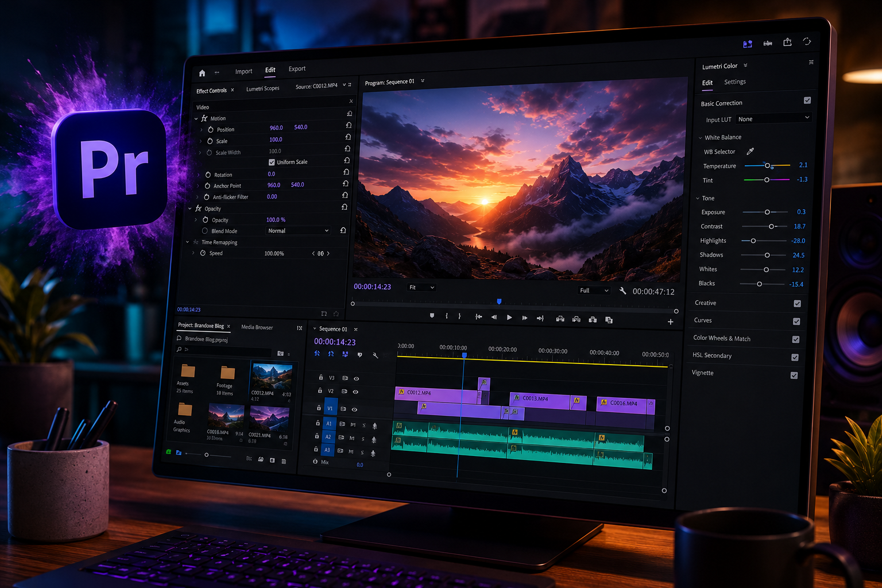
Task: Open the Source: C0012.MP4 tab
Action: pyautogui.click(x=316, y=86)
